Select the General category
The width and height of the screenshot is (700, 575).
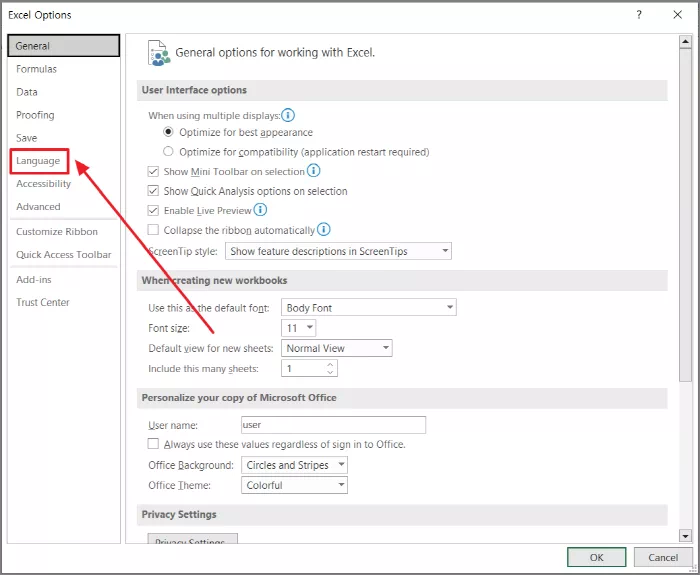pos(64,46)
